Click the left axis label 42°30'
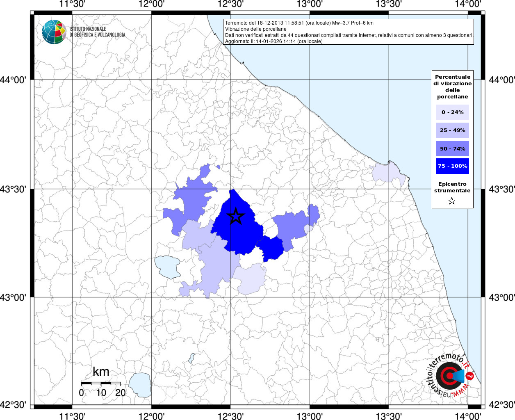Screen dimensions: 515x420 14,405
